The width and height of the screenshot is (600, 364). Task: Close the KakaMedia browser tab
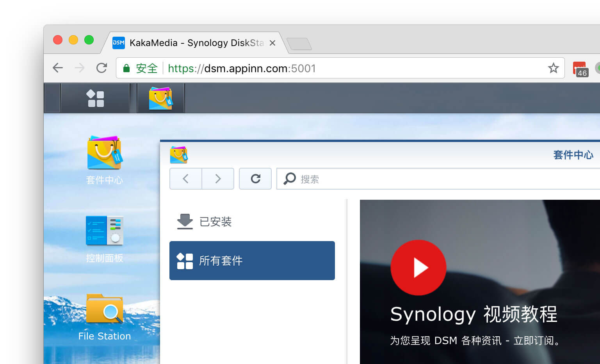point(272,43)
